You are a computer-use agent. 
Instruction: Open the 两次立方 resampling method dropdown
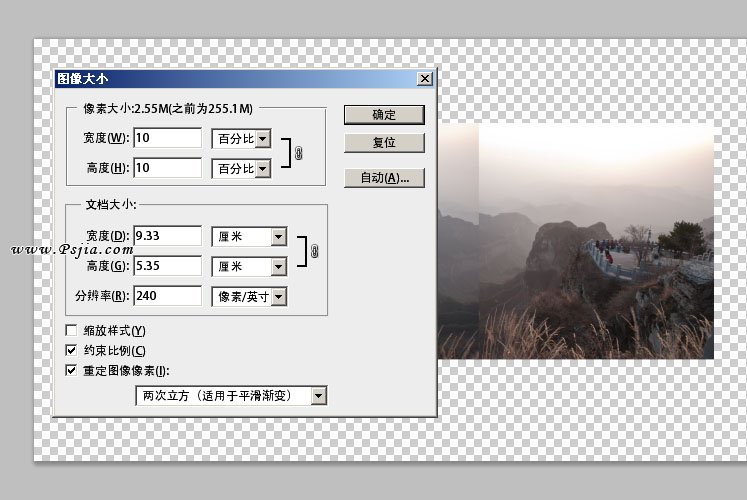[232, 396]
